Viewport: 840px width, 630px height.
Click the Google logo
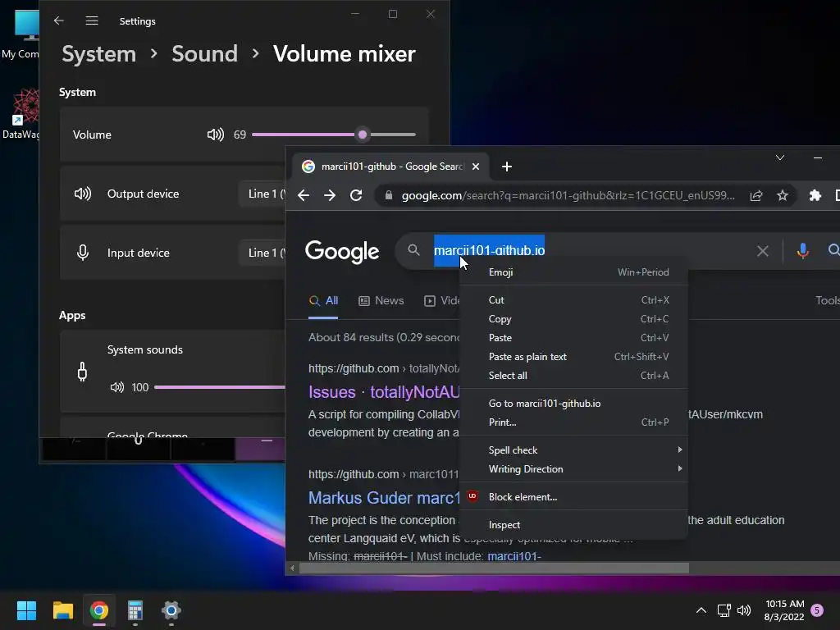[x=342, y=251]
